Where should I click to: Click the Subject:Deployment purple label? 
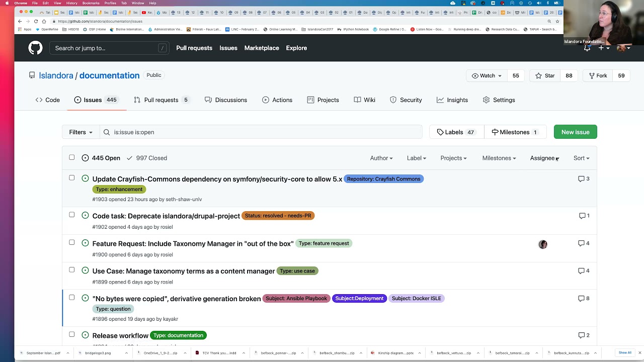(359, 299)
